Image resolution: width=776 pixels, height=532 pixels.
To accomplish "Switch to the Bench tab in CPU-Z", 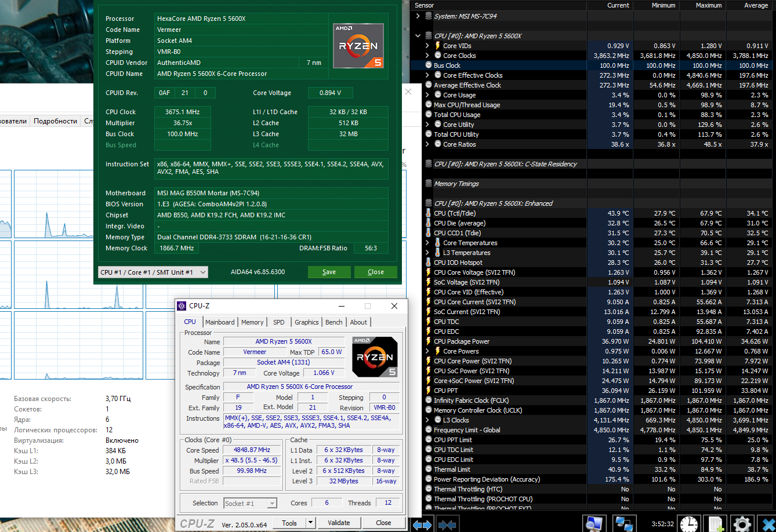I will tap(334, 322).
